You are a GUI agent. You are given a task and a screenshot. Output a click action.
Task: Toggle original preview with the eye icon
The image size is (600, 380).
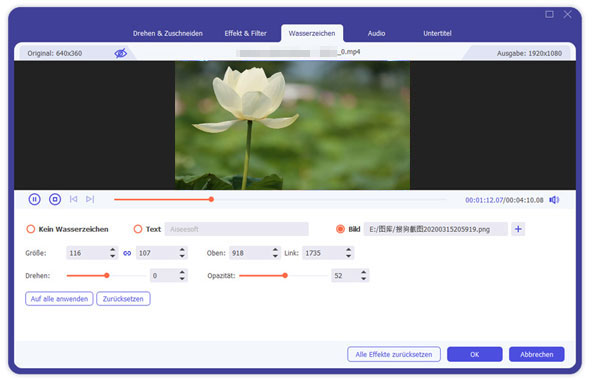(122, 54)
